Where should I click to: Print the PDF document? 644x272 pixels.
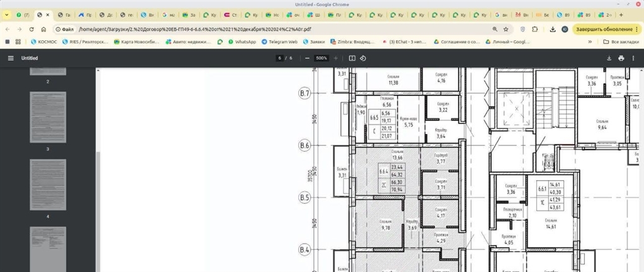pos(621,59)
